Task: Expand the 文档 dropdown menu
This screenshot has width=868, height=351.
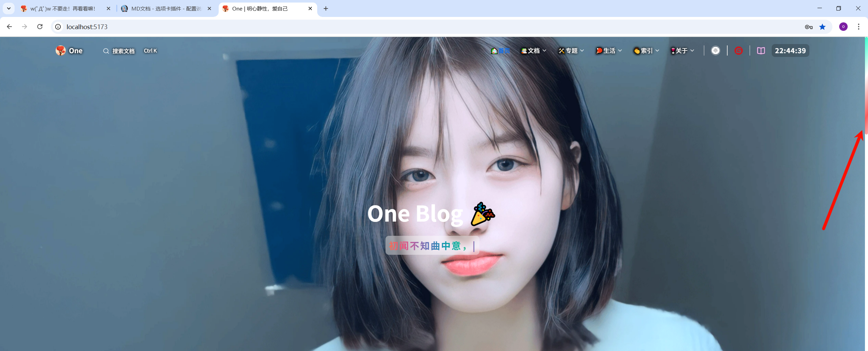Action: tap(534, 51)
